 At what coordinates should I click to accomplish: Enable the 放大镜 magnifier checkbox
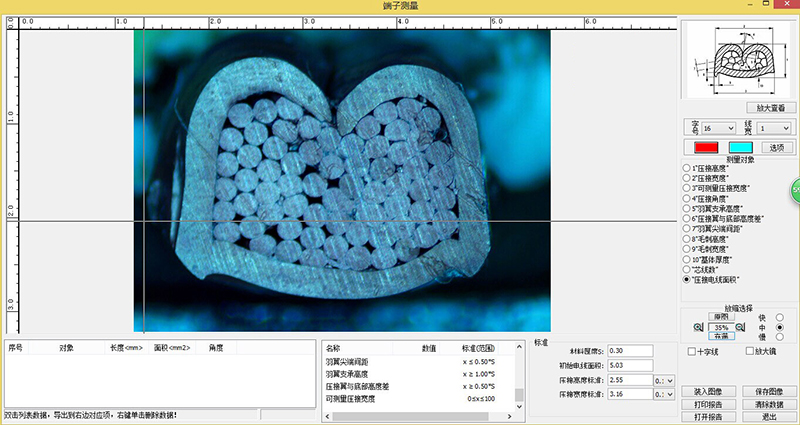(750, 351)
